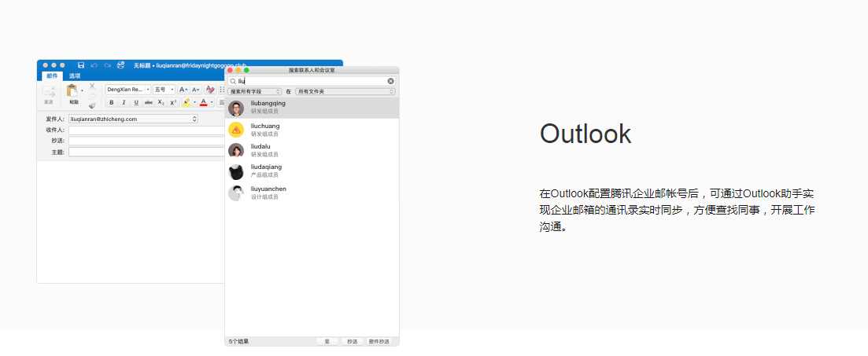
Task: Toggle Underline formatting
Action: click(x=135, y=102)
